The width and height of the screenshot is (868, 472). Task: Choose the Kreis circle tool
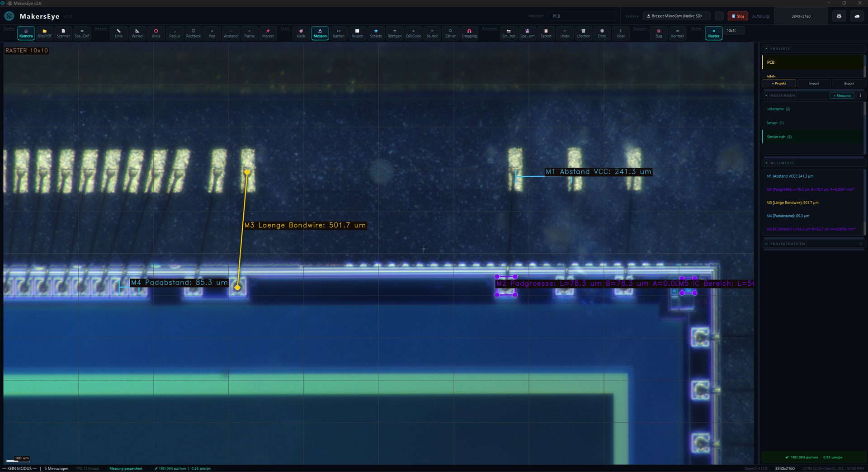pyautogui.click(x=156, y=33)
